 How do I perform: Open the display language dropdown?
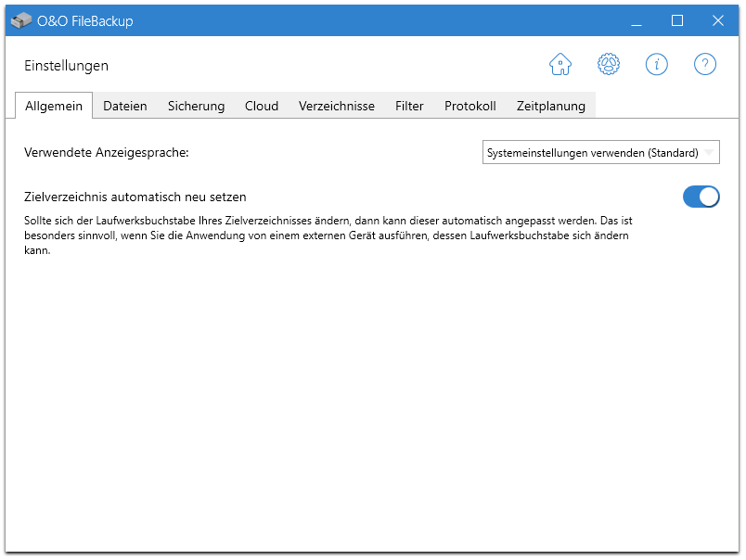point(600,153)
